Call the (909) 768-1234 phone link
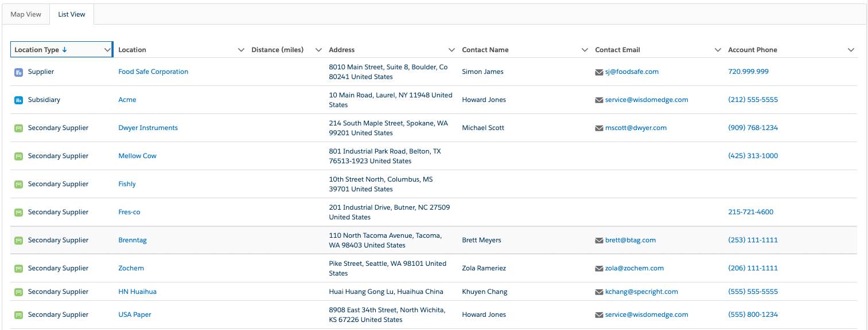The width and height of the screenshot is (868, 330). [x=753, y=128]
